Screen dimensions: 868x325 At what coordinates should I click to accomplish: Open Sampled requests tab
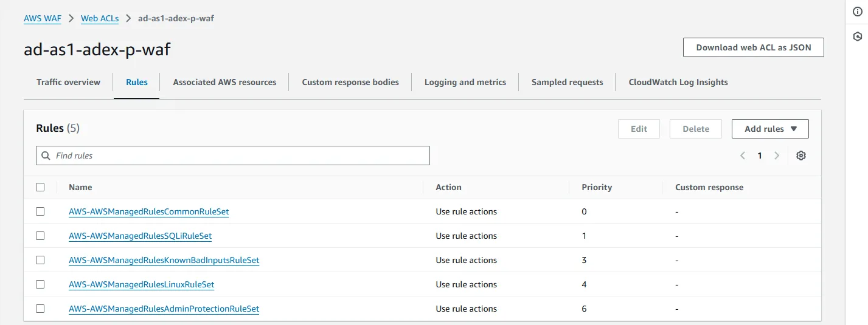tap(568, 82)
